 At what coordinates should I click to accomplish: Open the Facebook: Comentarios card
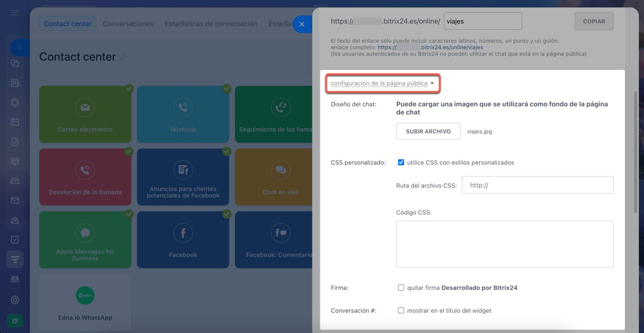[x=274, y=240]
